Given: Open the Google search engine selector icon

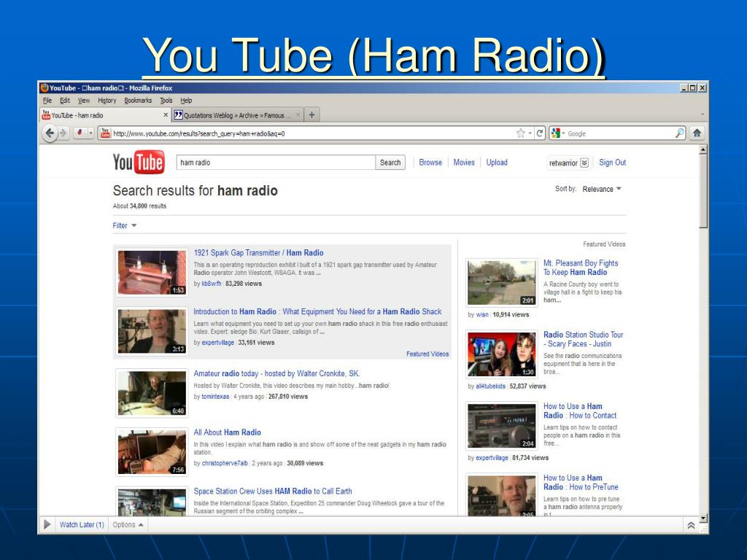Looking at the screenshot, I should [x=555, y=133].
